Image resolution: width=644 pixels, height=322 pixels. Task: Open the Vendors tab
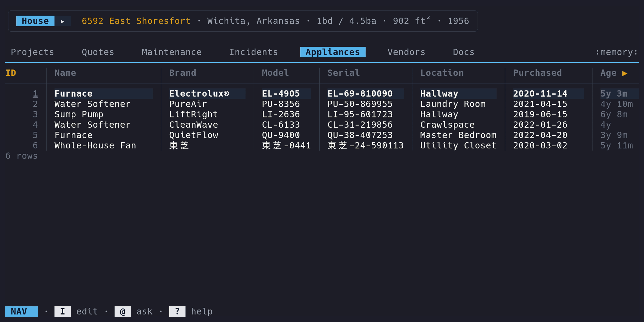coord(406,52)
